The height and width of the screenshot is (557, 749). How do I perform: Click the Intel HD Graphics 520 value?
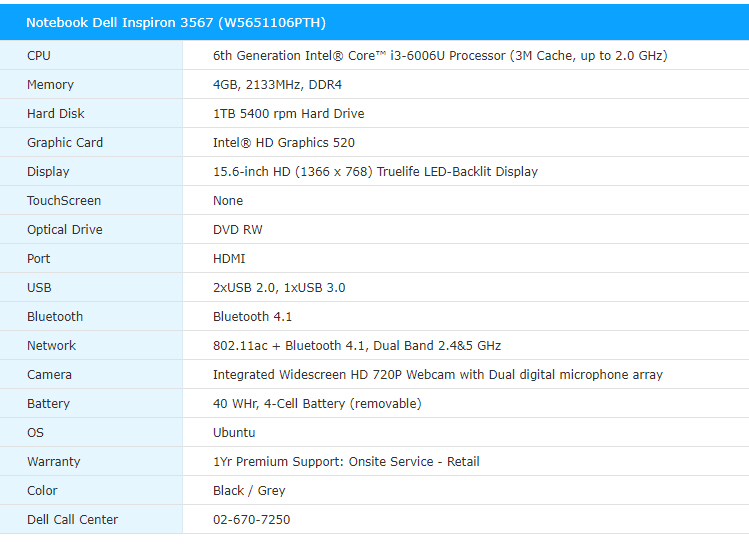284,143
